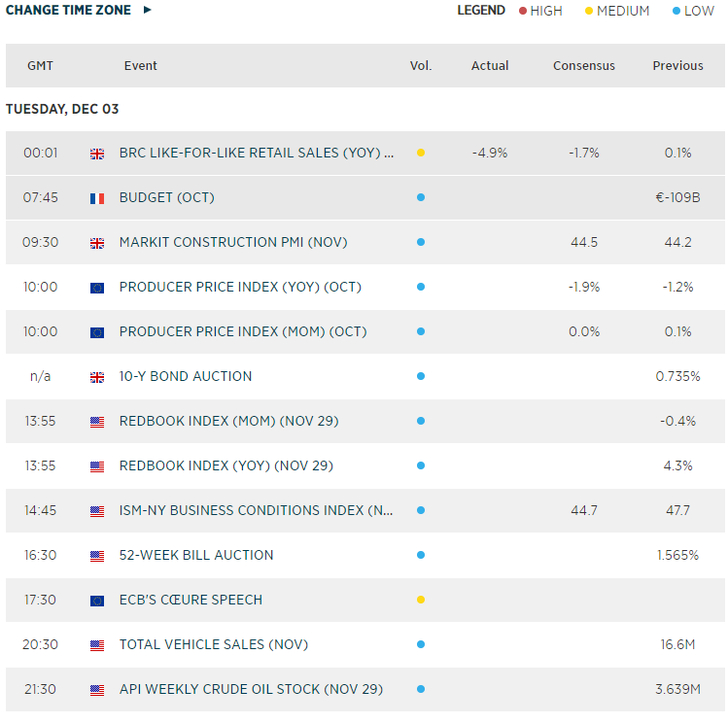
Task: Click the yellow volatility dot for ECB's Cœuré Speech
Action: [421, 601]
